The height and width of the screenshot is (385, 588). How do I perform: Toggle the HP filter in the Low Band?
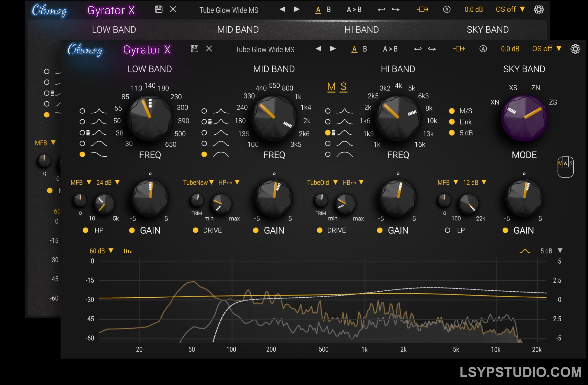pos(86,230)
